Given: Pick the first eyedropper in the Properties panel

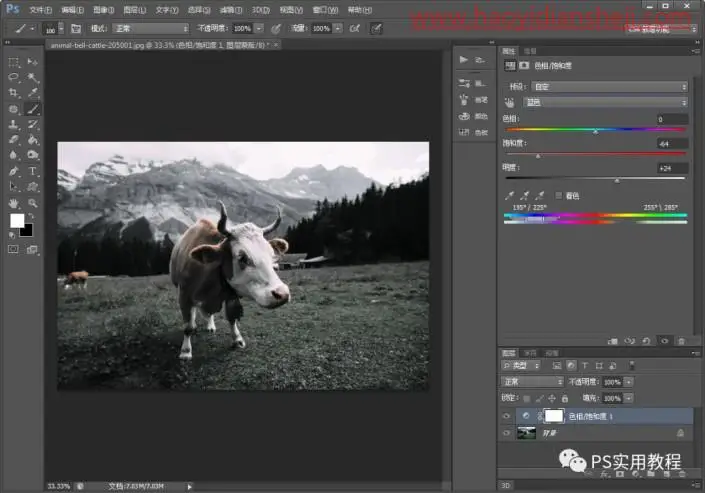Looking at the screenshot, I should (x=509, y=196).
